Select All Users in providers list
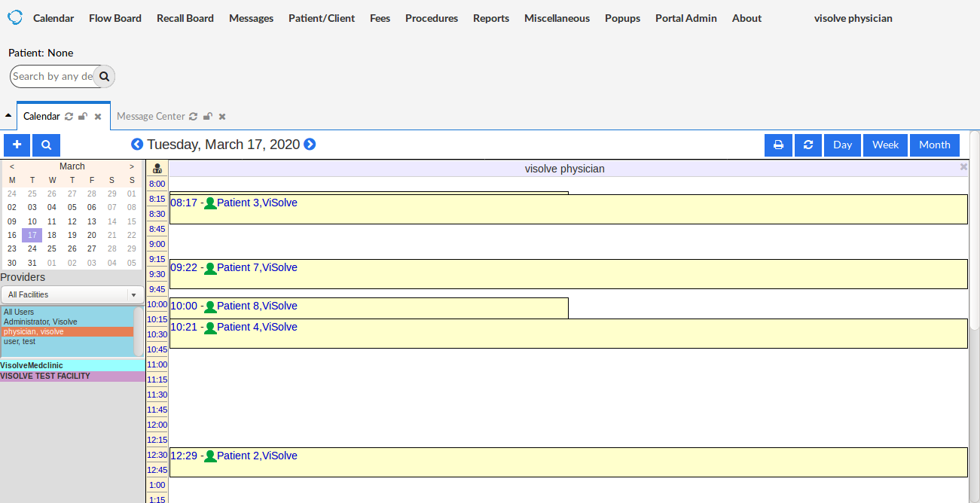980x503 pixels. point(67,312)
